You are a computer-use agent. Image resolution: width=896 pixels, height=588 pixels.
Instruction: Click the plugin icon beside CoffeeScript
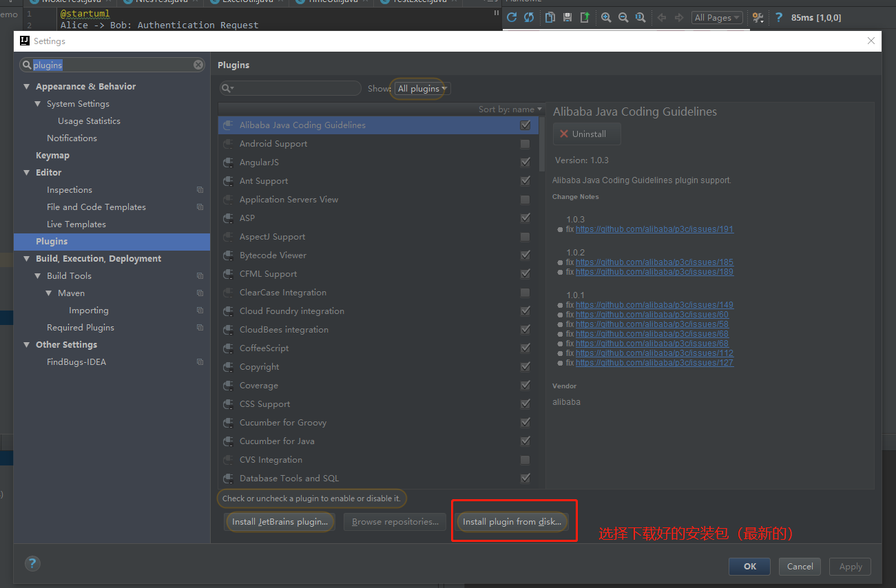point(229,348)
